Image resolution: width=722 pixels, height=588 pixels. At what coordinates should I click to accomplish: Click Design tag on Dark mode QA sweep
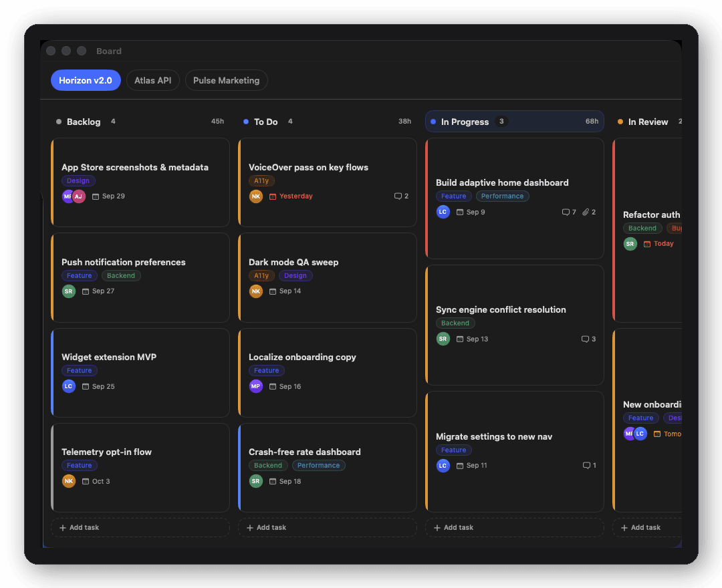[x=295, y=275]
